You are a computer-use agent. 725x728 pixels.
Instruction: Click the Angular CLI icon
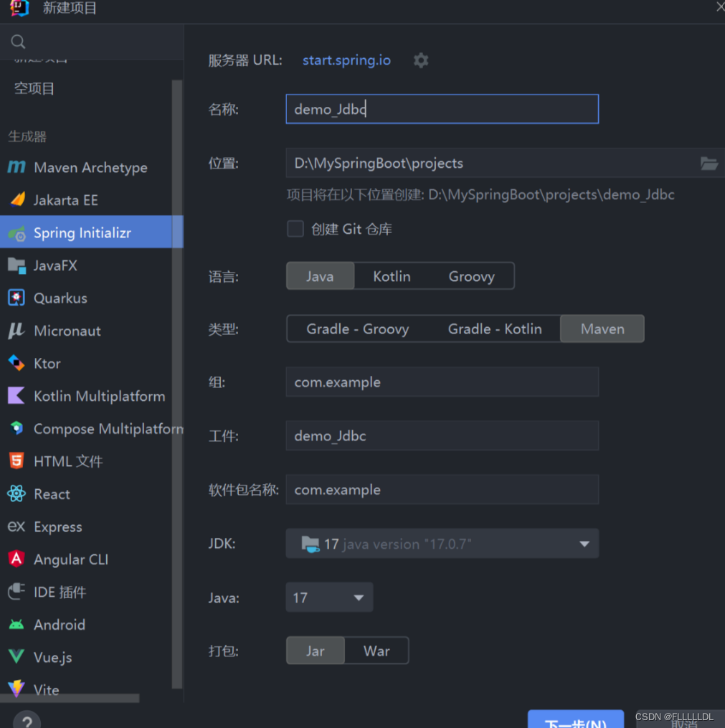[x=16, y=559]
